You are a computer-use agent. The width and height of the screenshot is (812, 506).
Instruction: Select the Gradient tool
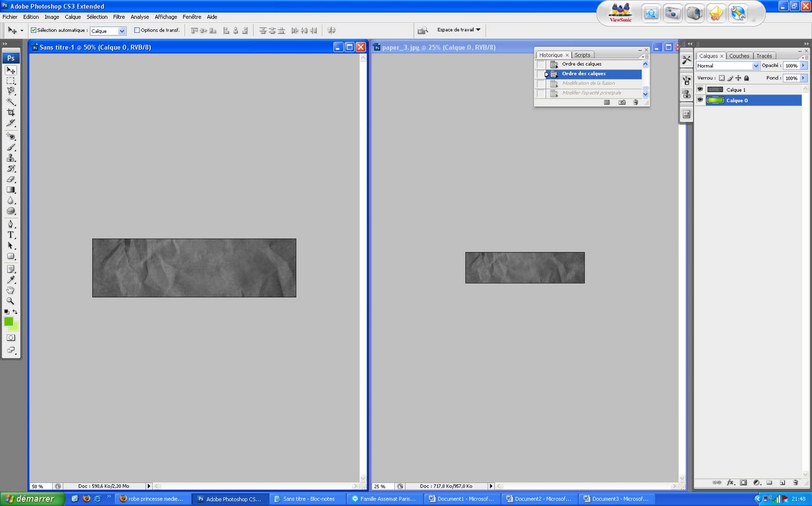point(11,190)
